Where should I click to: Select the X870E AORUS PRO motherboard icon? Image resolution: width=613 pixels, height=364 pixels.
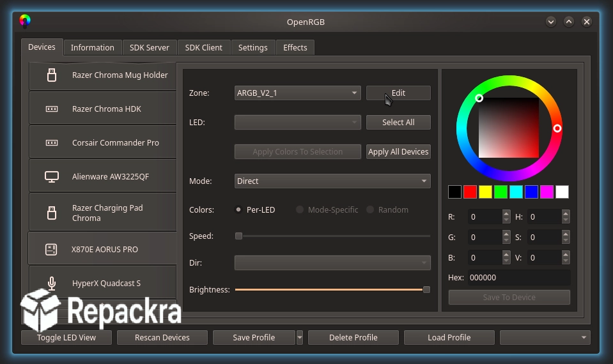click(x=51, y=249)
